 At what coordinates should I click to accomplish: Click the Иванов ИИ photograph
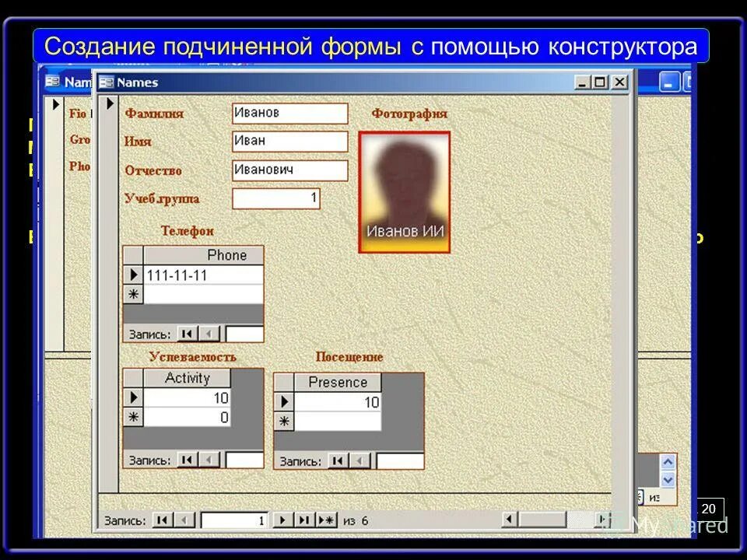pyautogui.click(x=405, y=191)
